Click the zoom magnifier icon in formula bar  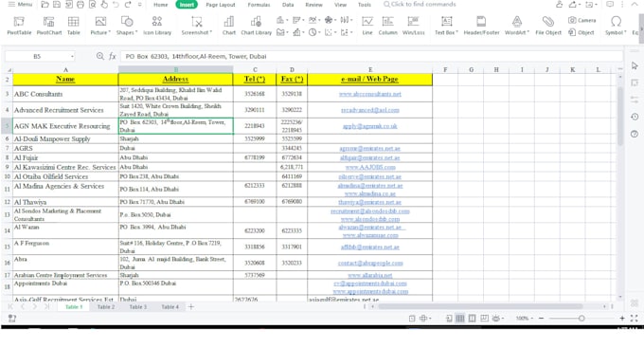99,56
